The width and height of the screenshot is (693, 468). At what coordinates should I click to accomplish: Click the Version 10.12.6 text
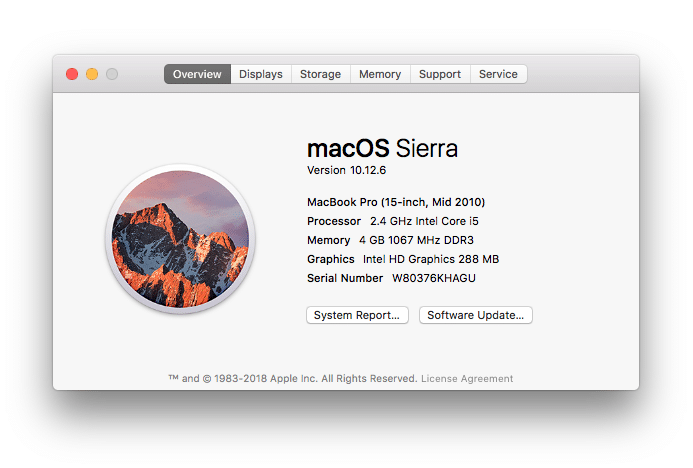(345, 171)
